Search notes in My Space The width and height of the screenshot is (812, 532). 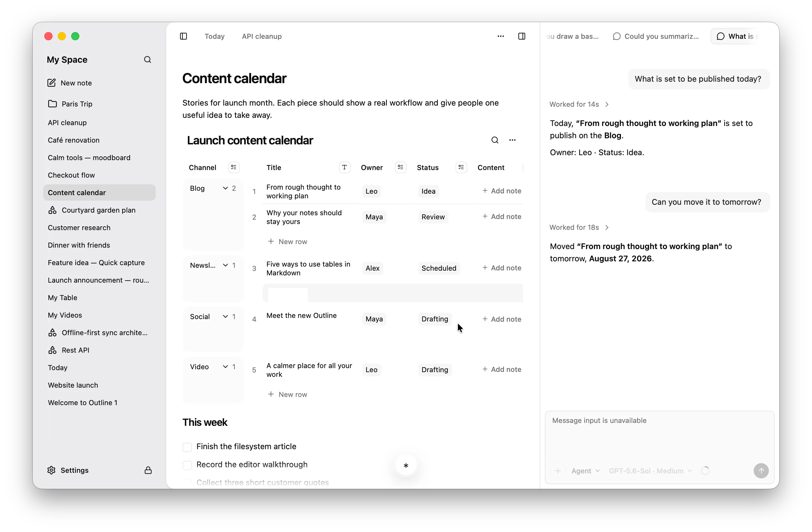tap(147, 60)
